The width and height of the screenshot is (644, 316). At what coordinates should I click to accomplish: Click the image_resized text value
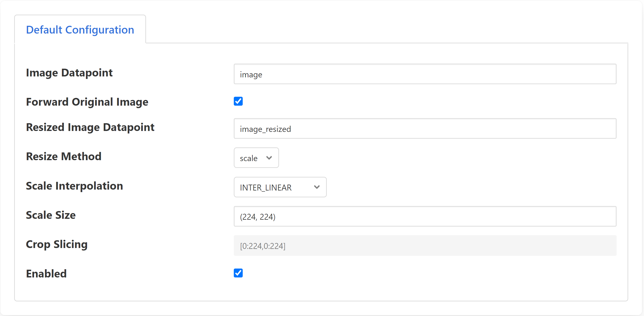pyautogui.click(x=265, y=129)
